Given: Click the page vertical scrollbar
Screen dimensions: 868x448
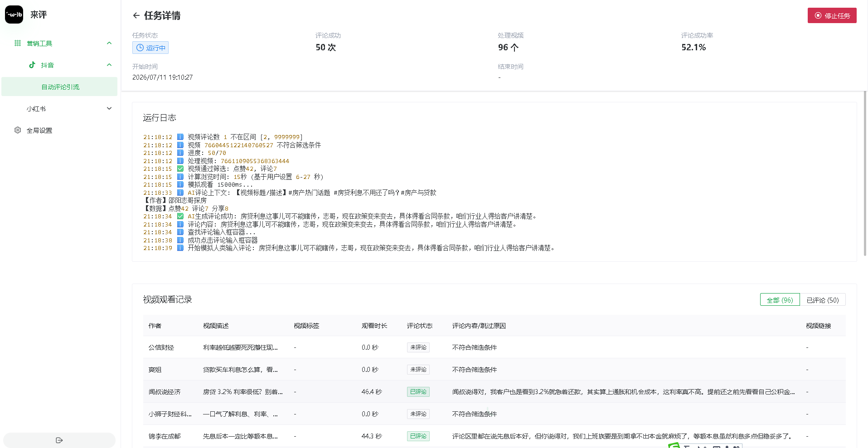Looking at the screenshot, I should pyautogui.click(x=865, y=173).
